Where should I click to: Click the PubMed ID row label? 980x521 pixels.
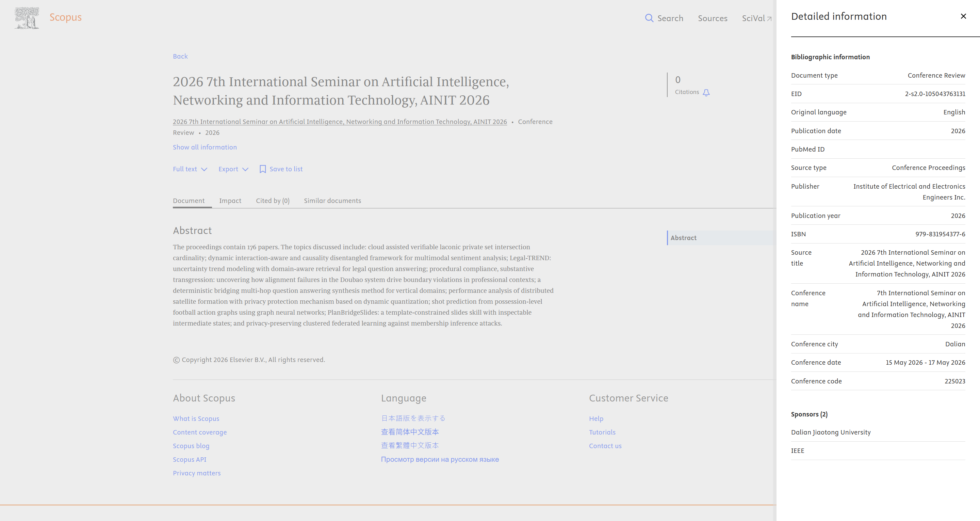point(808,149)
